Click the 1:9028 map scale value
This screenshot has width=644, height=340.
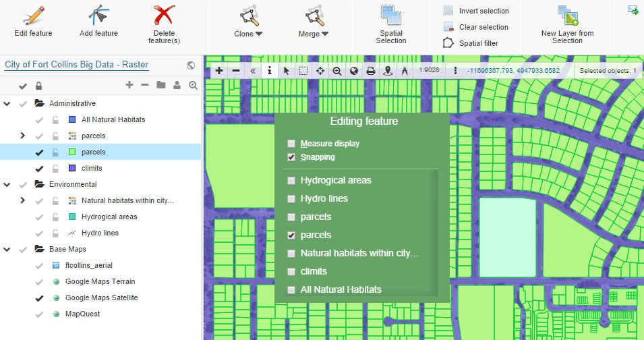coord(429,70)
